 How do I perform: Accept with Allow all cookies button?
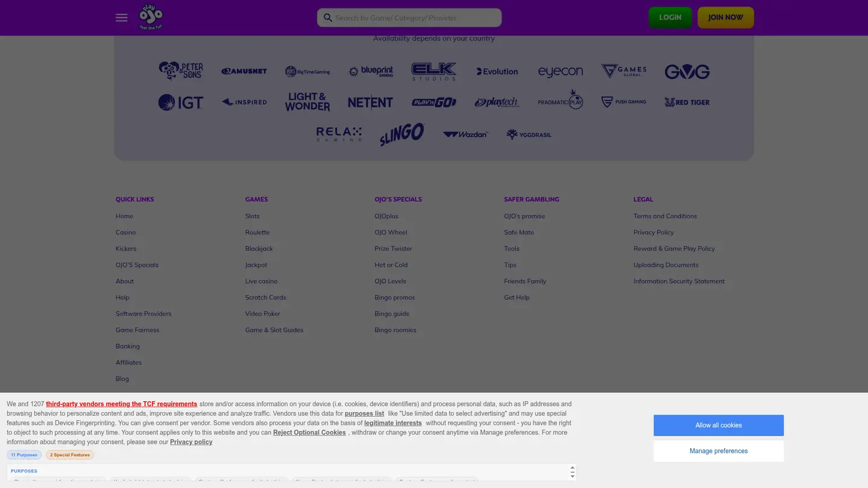[719, 425]
